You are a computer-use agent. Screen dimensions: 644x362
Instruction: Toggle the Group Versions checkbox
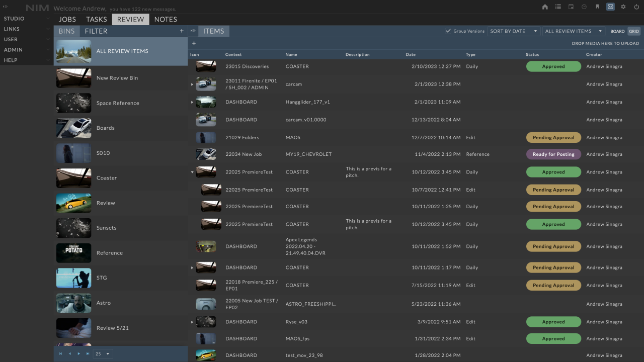click(x=448, y=31)
